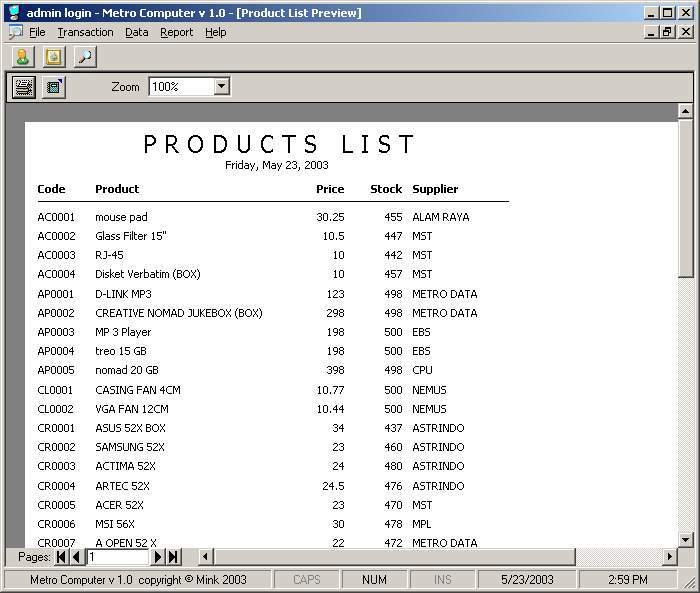Open the Help menu
Image resolution: width=700 pixels, height=593 pixels.
coord(216,32)
